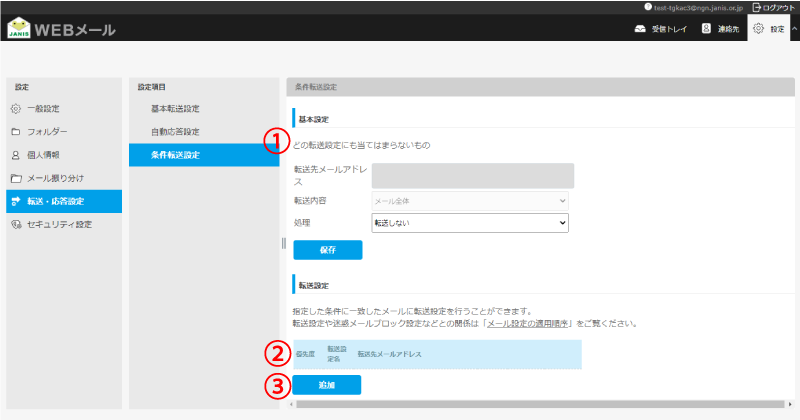Click the ログアウト logout icon
The width and height of the screenshot is (800, 420).
756,7
